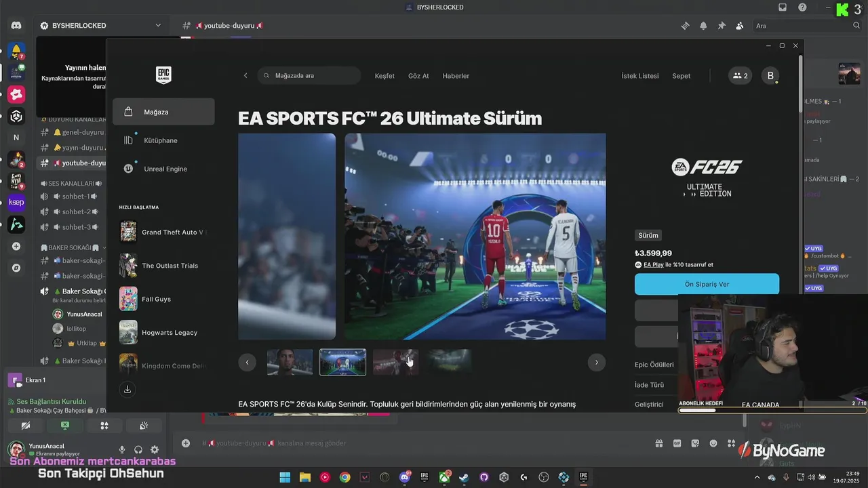
Task: Click the Mağazada ara search field
Action: pyautogui.click(x=309, y=76)
